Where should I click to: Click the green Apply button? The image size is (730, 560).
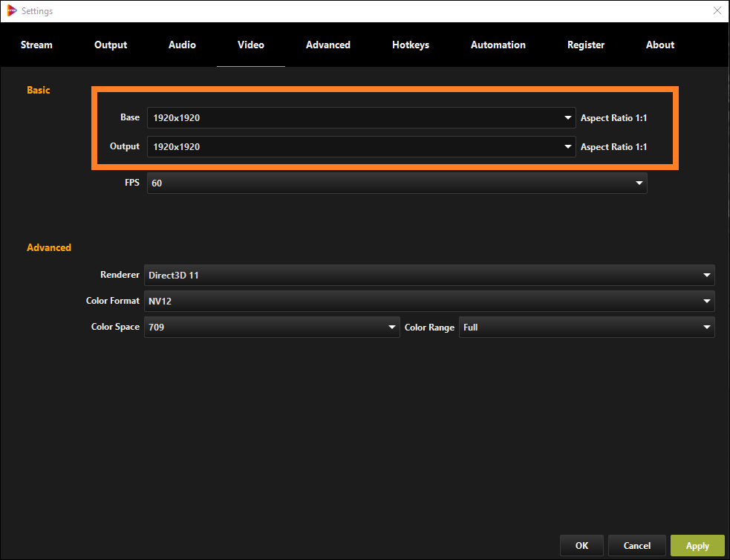(x=697, y=546)
